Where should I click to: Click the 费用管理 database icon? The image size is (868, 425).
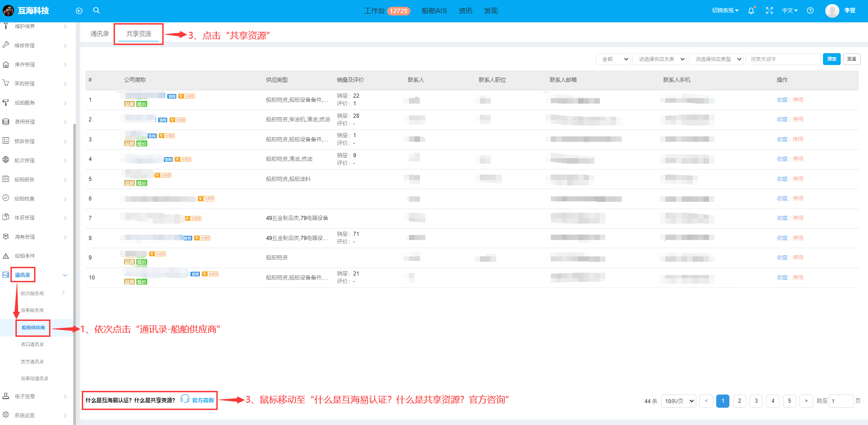6,122
